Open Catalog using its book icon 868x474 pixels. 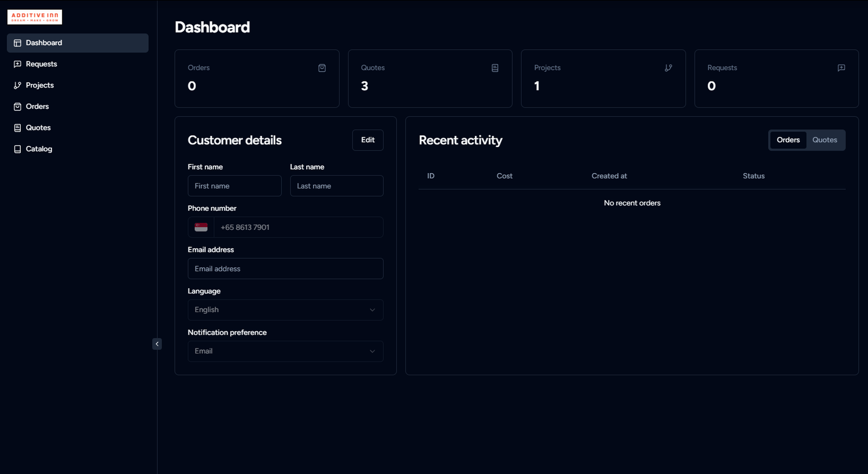click(17, 149)
